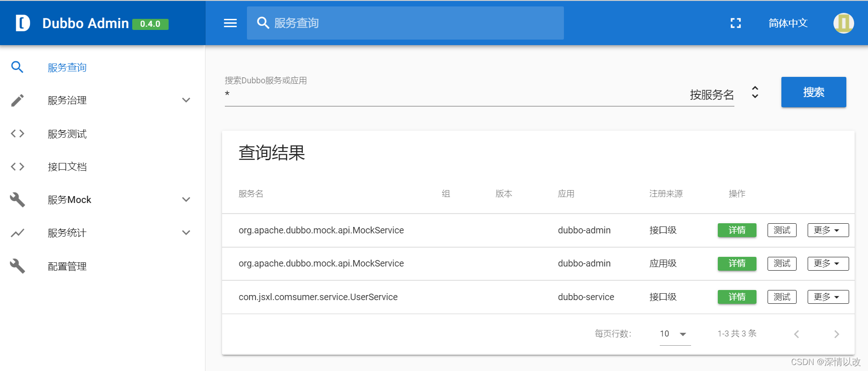
Task: Click the 组 column header
Action: 446,194
